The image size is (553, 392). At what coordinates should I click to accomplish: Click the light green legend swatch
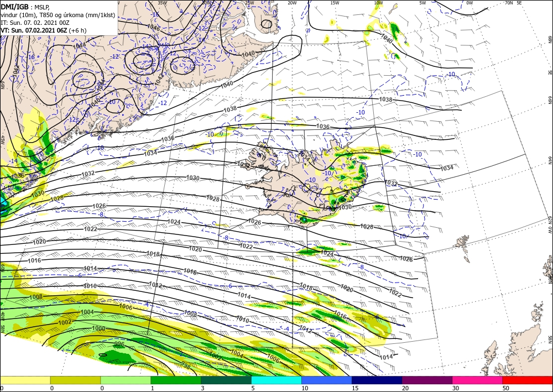[126, 380]
